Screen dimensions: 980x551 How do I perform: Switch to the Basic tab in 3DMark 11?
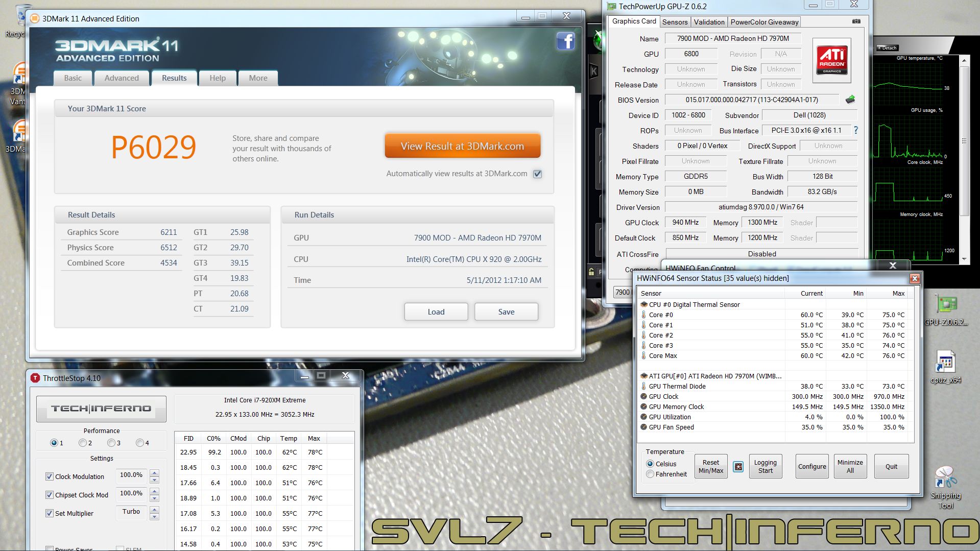click(73, 78)
